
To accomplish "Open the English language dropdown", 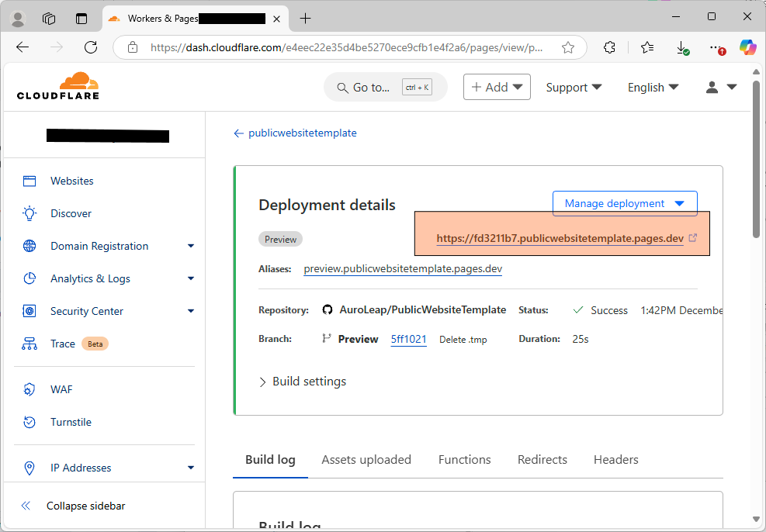I will (653, 88).
